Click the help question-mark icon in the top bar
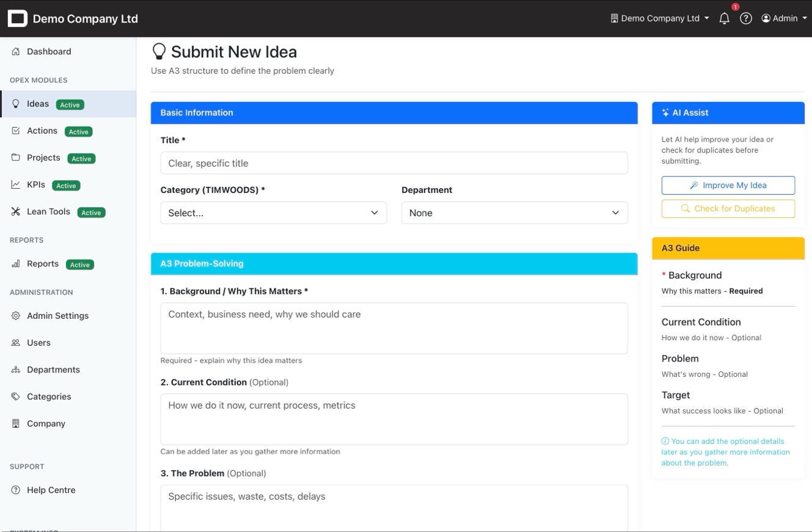The width and height of the screenshot is (812, 532). [x=746, y=18]
